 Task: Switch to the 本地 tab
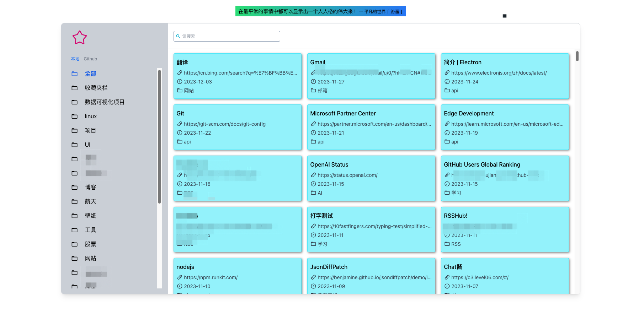[x=75, y=59]
